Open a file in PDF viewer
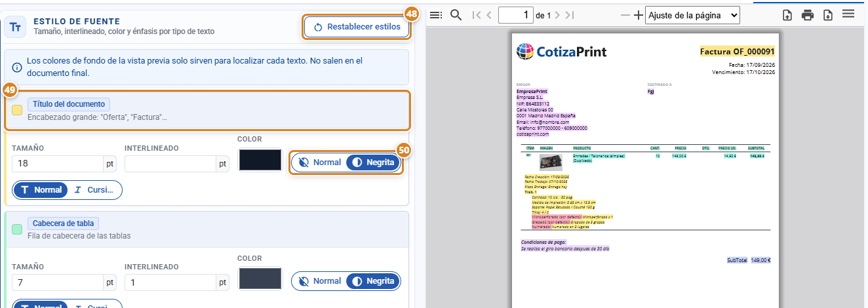Screen dimensions: 868x308 pyautogui.click(x=789, y=14)
